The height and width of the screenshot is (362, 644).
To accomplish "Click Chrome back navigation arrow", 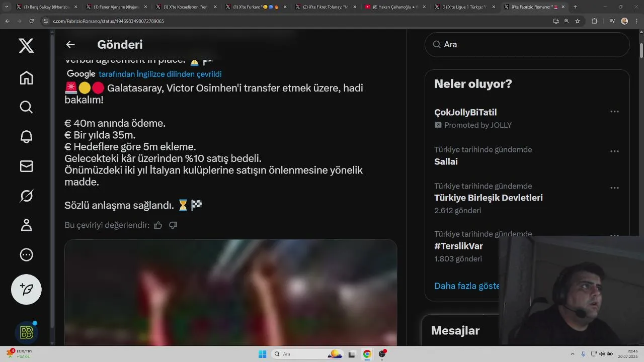I will click(x=8, y=21).
